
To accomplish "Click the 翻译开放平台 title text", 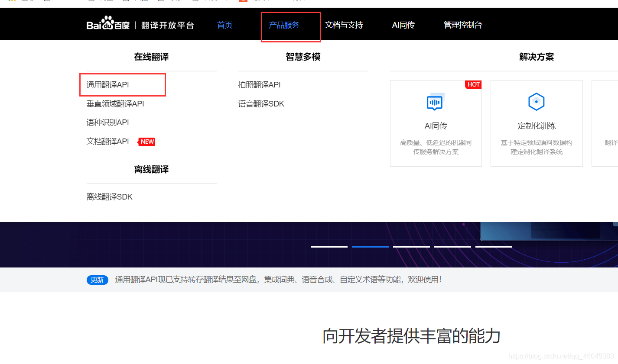I will pos(167,25).
